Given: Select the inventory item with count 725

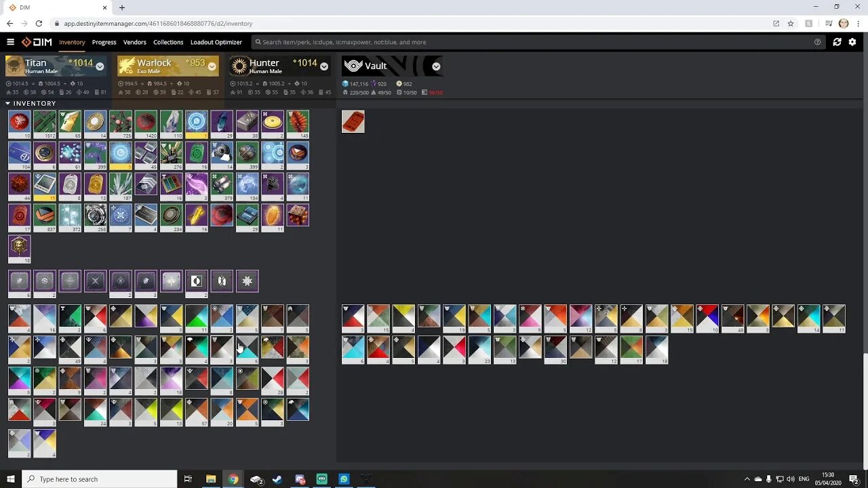Looking at the screenshot, I should coord(121,124).
